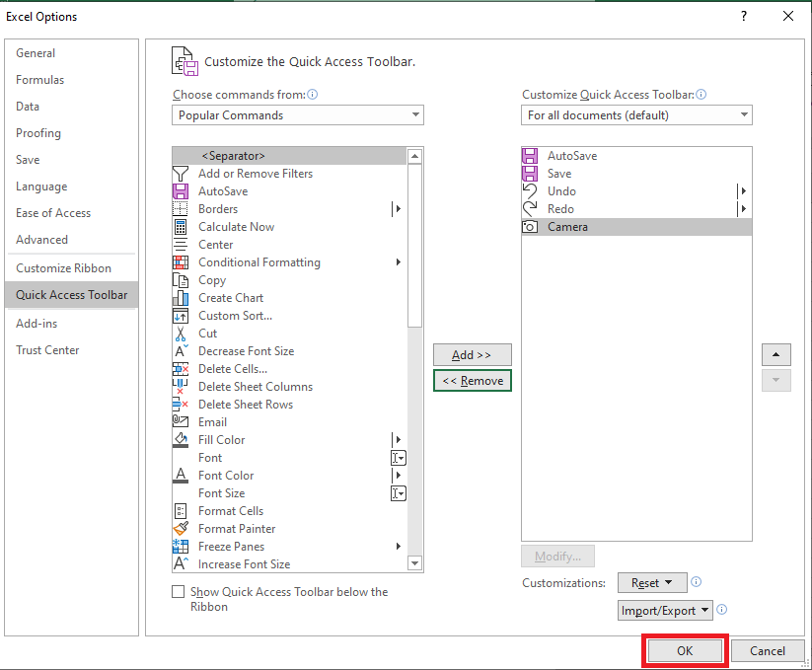Select the Delete Cells icon
The width and height of the screenshot is (812, 670).
pos(181,369)
